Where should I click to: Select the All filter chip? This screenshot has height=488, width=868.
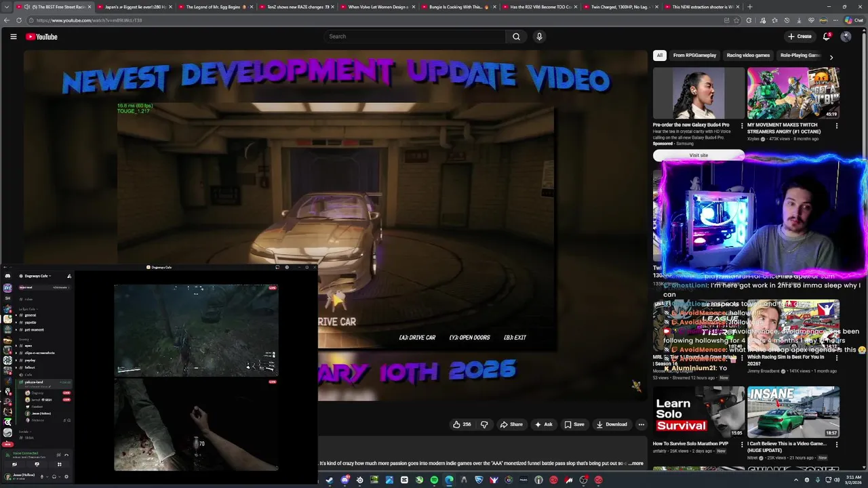coord(660,56)
